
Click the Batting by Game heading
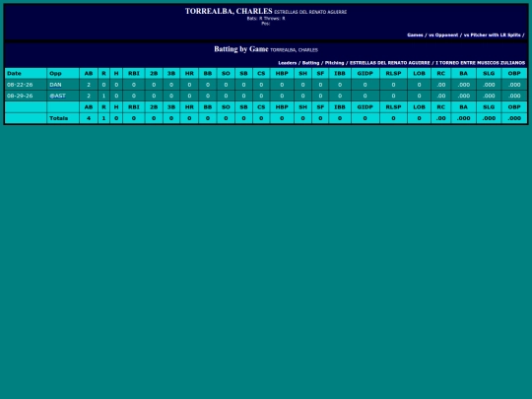pos(241,49)
